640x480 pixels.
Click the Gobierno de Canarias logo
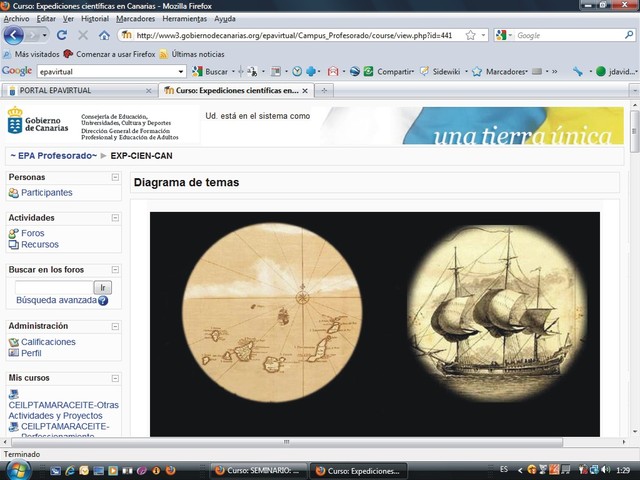point(38,120)
